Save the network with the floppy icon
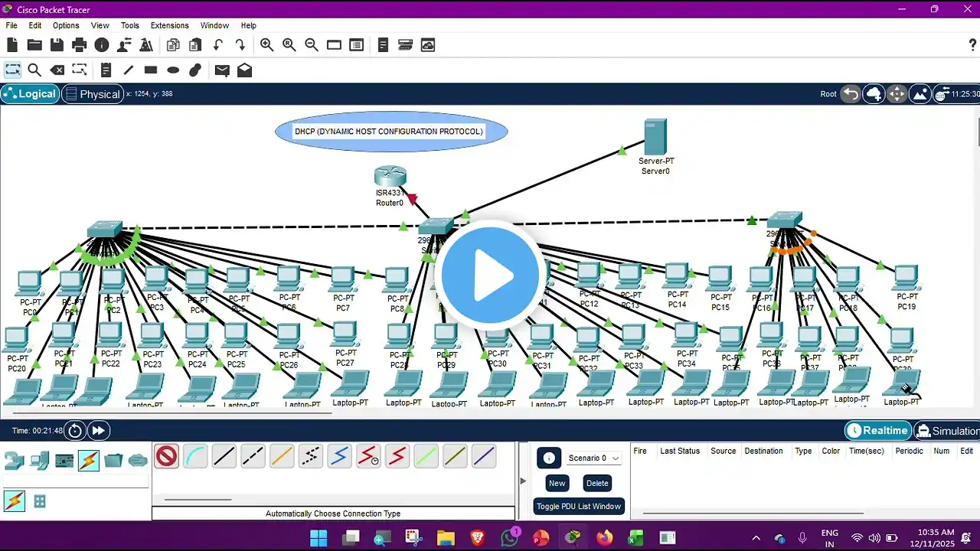The image size is (980, 551). 57,45
